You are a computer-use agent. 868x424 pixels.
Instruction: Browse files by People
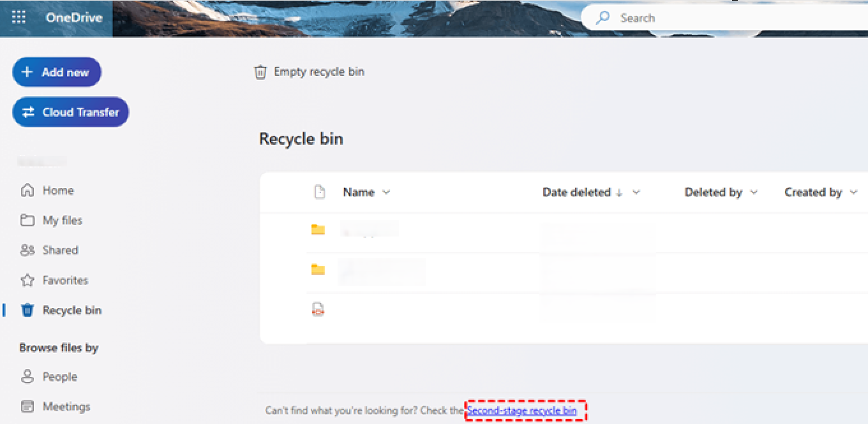coord(60,376)
